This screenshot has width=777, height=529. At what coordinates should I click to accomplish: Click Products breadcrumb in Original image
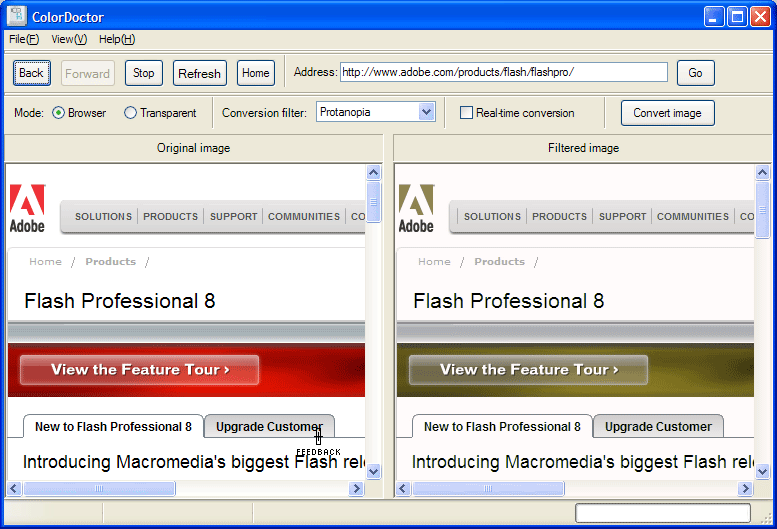tap(111, 262)
